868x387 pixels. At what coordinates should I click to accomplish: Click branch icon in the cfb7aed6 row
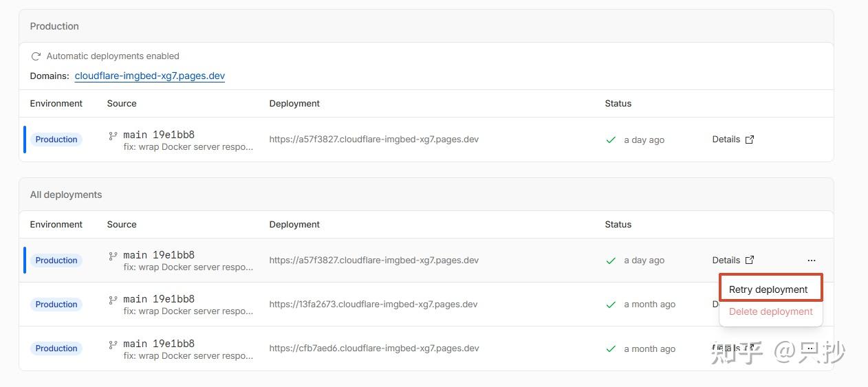(x=113, y=344)
